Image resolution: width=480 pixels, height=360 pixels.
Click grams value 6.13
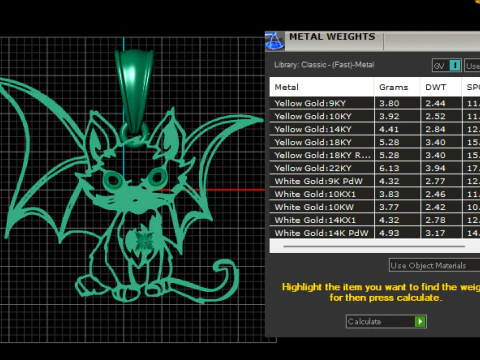coord(389,168)
